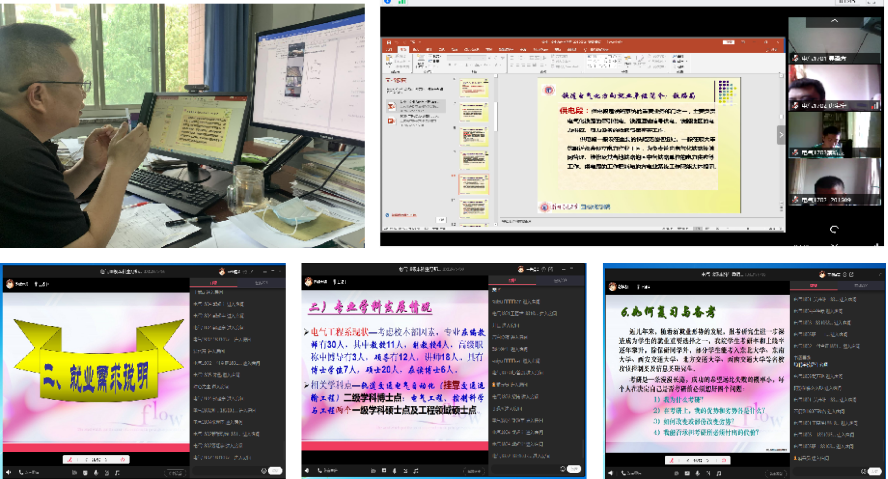Mute the speaker in the 就业需求说明 classroom window

8,472
